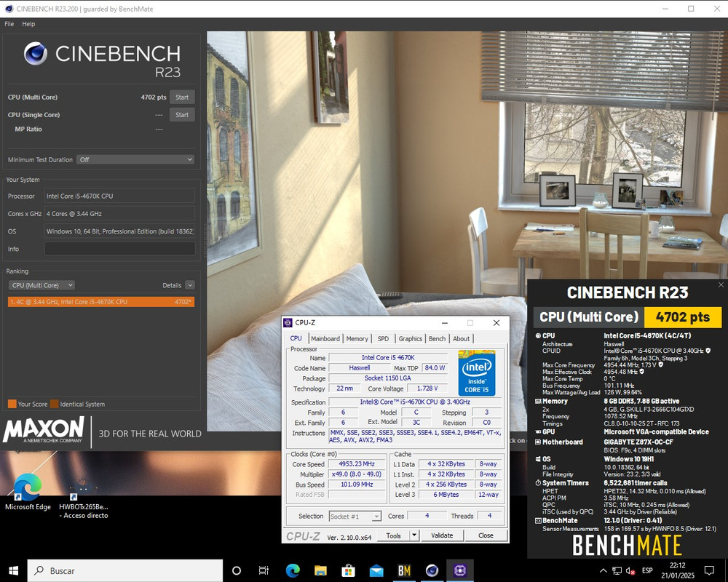Open Microsoft Edge from taskbar

(x=293, y=570)
